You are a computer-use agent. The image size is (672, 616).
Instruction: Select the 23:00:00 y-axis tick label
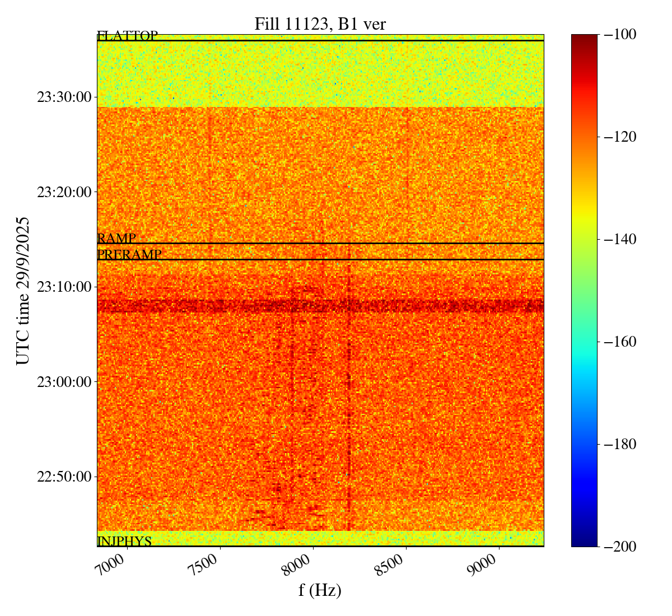(x=64, y=382)
